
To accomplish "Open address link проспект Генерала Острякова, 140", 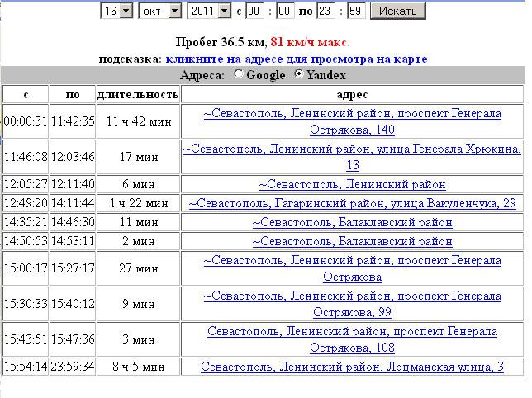I will [x=352, y=121].
